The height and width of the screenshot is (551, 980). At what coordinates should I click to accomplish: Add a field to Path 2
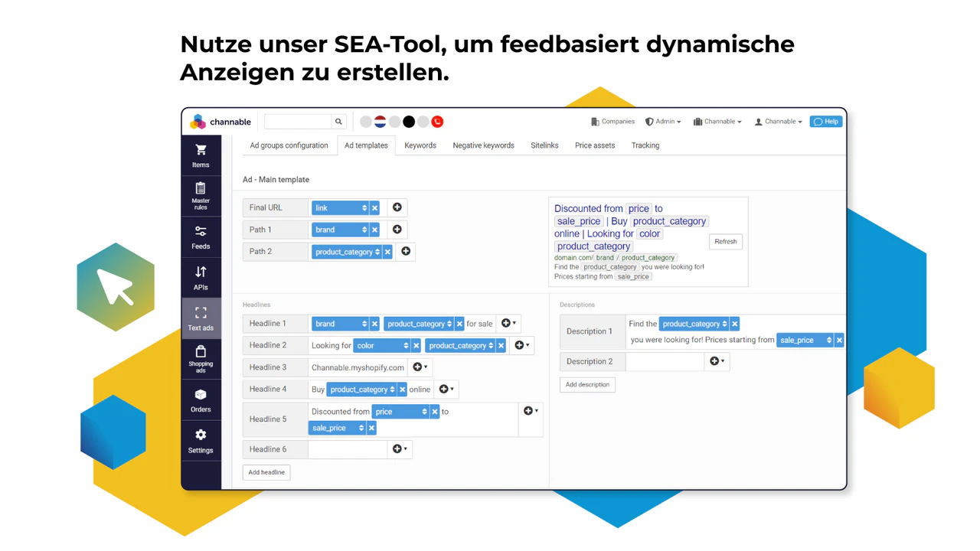tap(406, 251)
